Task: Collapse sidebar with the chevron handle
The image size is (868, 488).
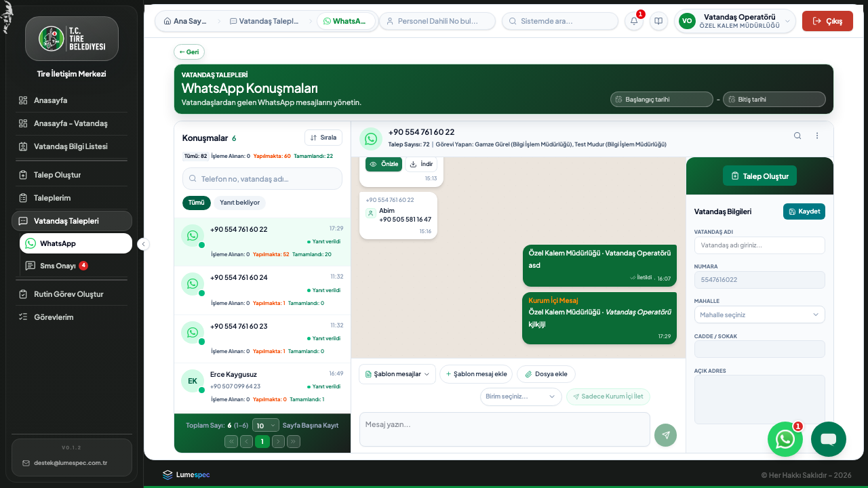Action: click(143, 244)
